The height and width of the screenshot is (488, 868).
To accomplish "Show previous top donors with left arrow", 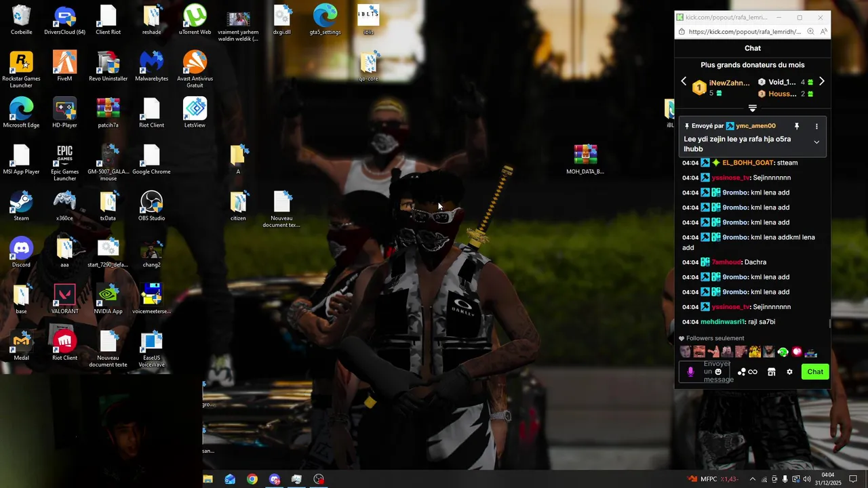I will click(684, 81).
